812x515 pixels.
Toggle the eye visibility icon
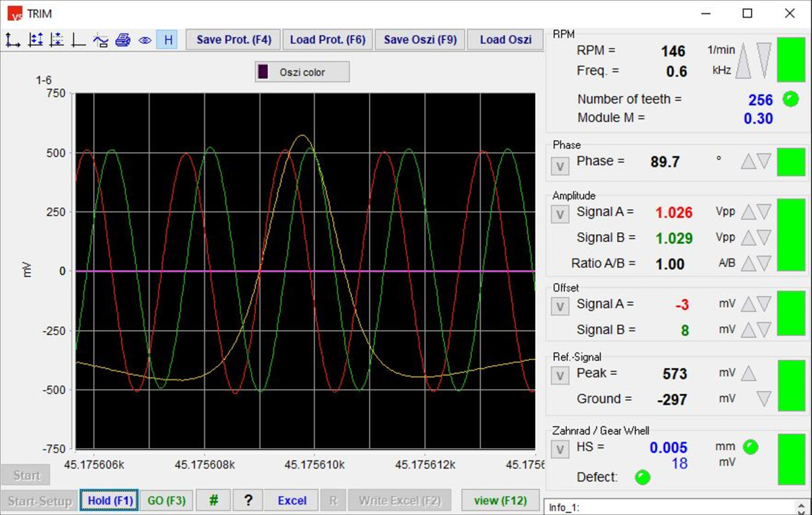coord(144,40)
